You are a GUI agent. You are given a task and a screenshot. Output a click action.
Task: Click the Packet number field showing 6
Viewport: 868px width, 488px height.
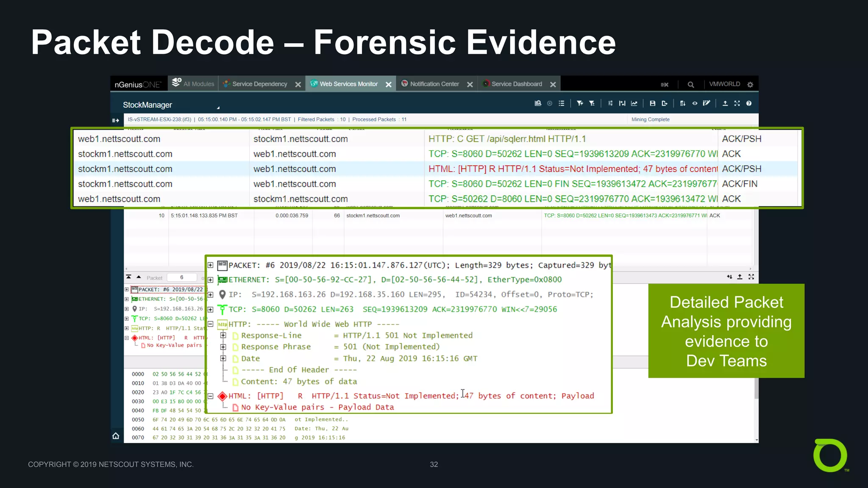point(182,277)
